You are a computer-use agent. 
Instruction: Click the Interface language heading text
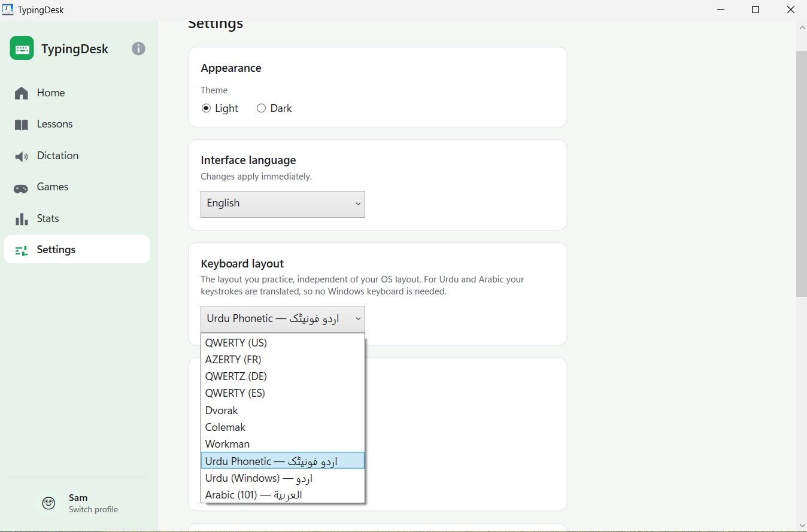tap(248, 160)
